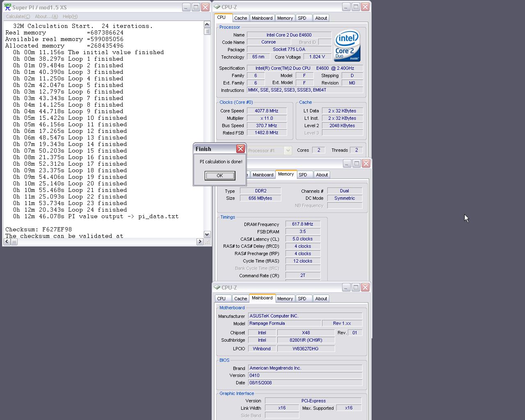Click the BIOS Date 08/15/2008
The image size is (525, 420).
(x=305, y=383)
